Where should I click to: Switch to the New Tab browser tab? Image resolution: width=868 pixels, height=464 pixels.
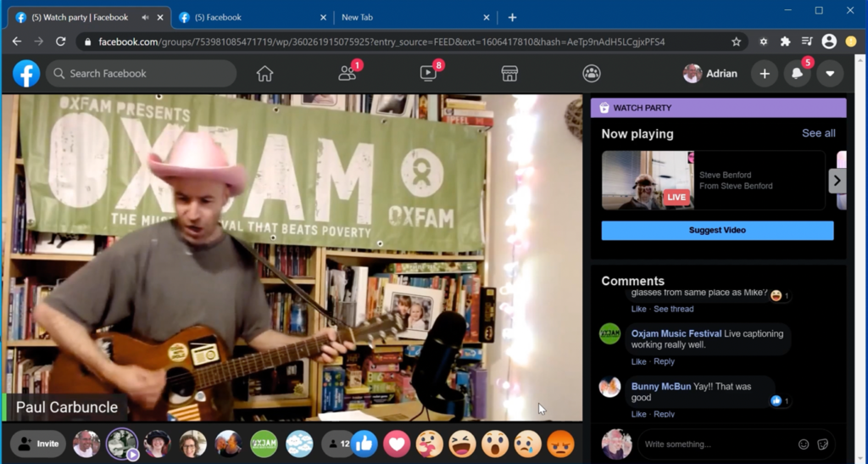coord(407,17)
